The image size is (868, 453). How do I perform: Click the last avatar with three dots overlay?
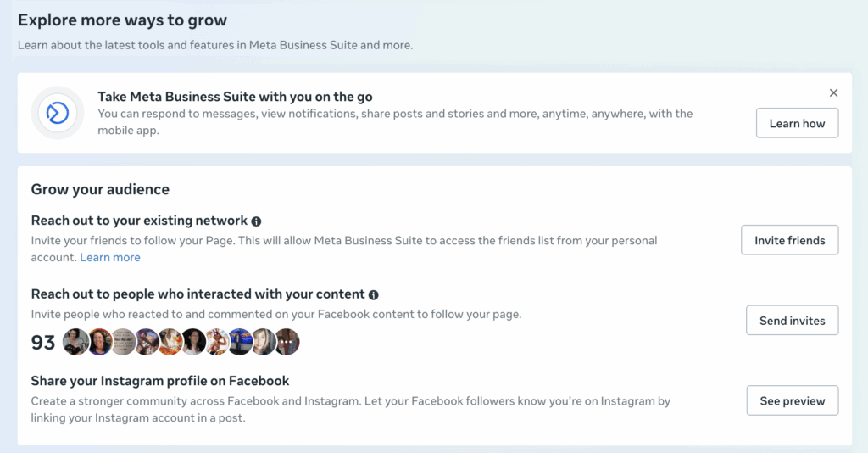[287, 342]
